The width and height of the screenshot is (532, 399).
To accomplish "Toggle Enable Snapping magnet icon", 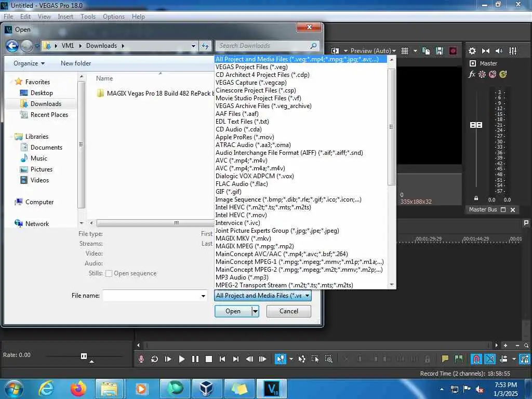I will click(x=476, y=359).
